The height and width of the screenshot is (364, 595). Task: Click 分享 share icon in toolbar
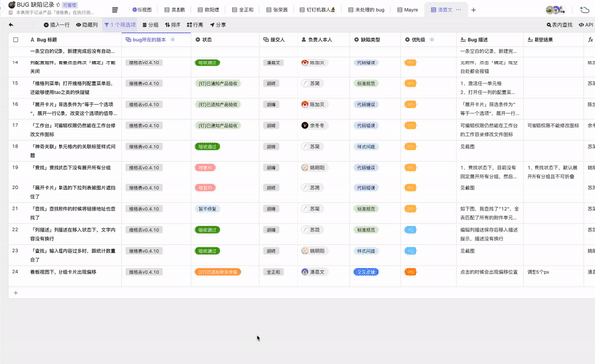click(x=218, y=25)
